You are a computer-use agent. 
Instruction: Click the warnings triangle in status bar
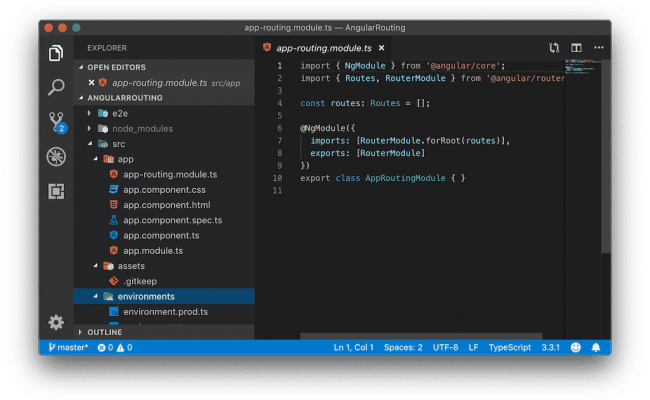[x=120, y=347]
